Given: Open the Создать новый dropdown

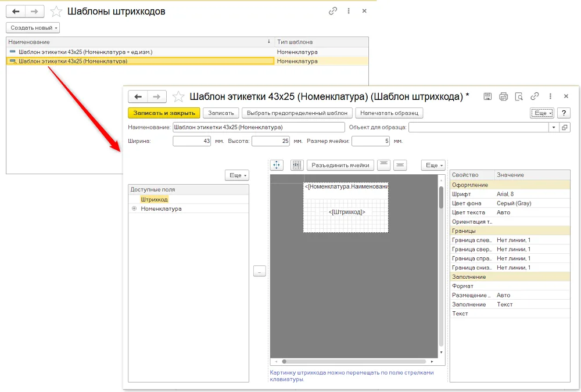Looking at the screenshot, I should coord(33,28).
